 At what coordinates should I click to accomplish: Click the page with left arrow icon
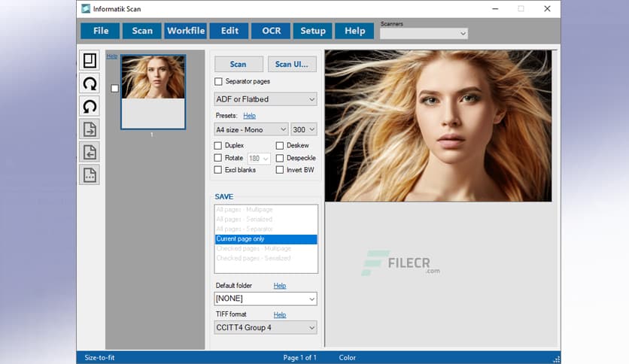pyautogui.click(x=90, y=151)
